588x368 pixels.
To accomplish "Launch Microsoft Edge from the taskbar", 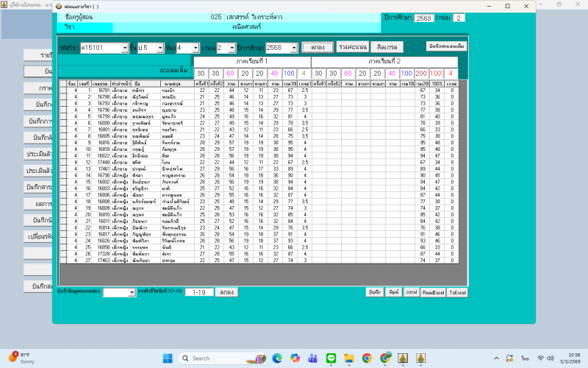I will (276, 358).
